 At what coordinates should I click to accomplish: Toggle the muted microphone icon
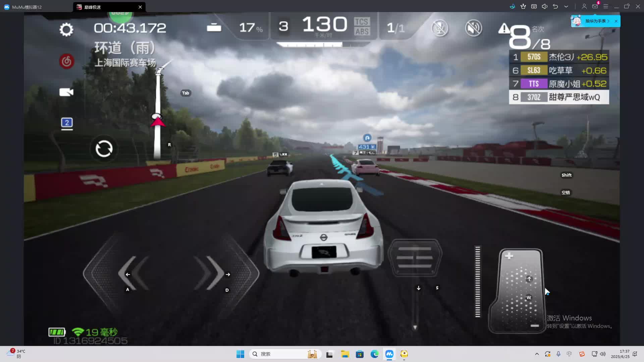coord(440,28)
